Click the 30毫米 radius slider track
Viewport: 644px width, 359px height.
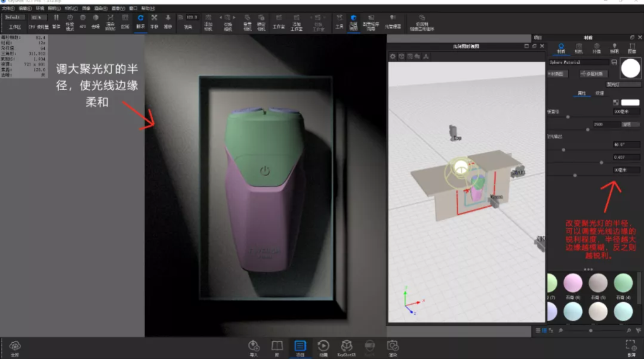(593, 176)
